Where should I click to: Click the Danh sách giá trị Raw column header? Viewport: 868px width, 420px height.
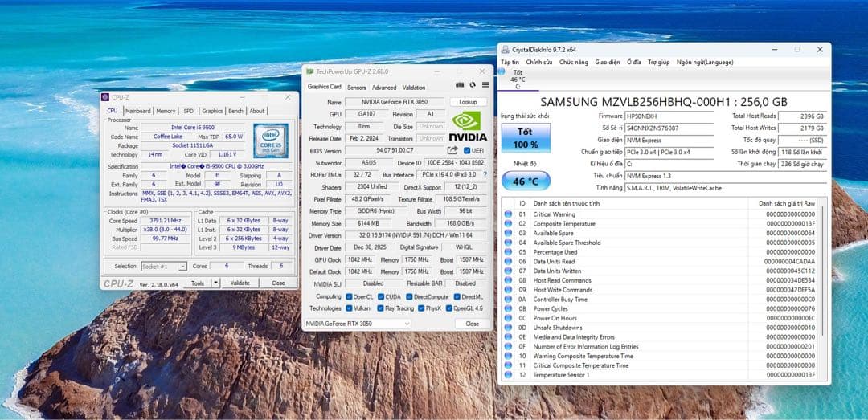point(787,203)
